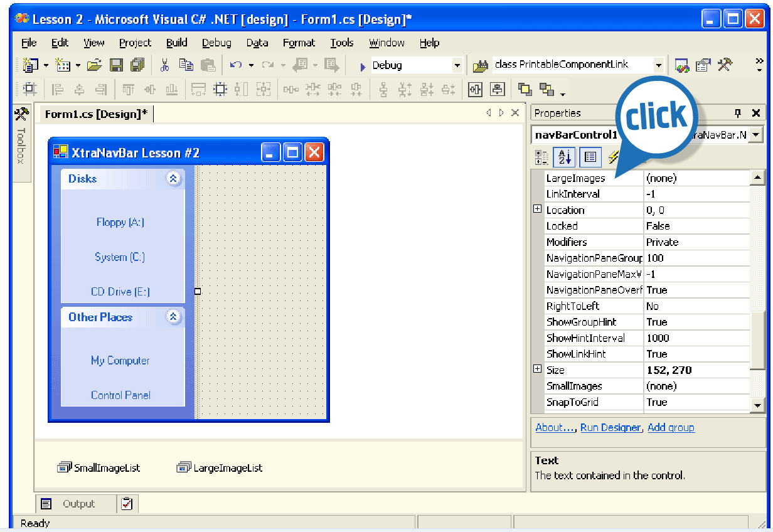Show the Events lightning bolt view
Viewport: 773px width, 532px height.
point(613,157)
